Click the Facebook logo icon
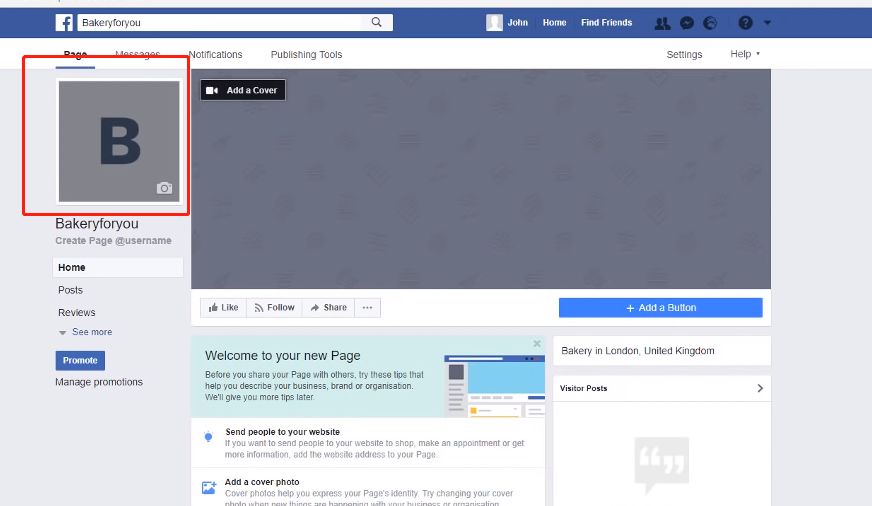The height and width of the screenshot is (506, 872). [x=64, y=22]
